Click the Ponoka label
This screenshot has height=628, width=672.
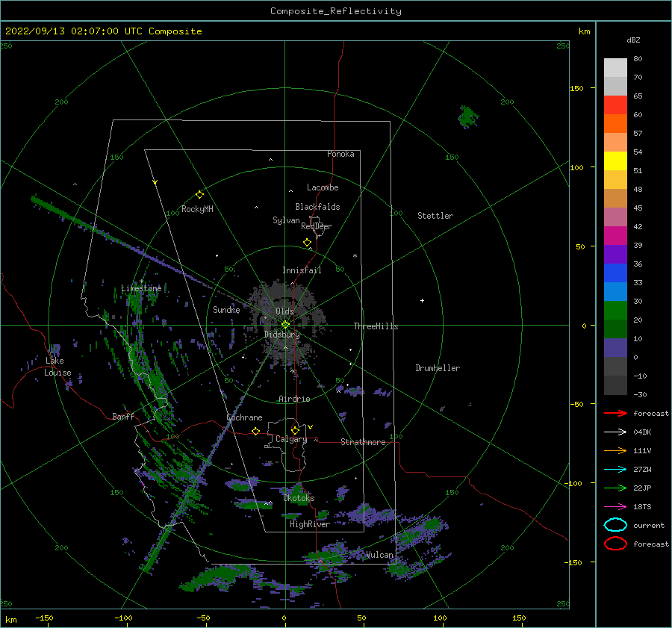click(x=340, y=154)
